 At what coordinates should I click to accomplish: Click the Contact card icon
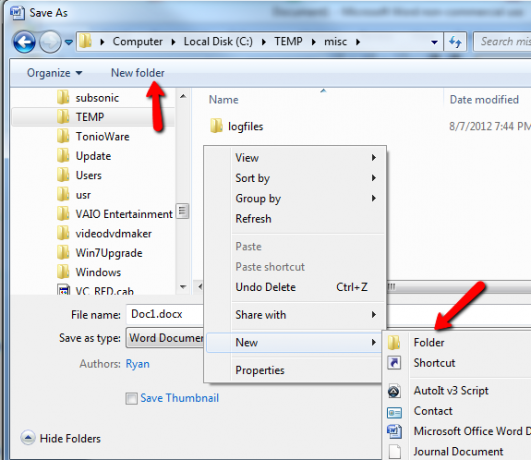click(x=394, y=412)
